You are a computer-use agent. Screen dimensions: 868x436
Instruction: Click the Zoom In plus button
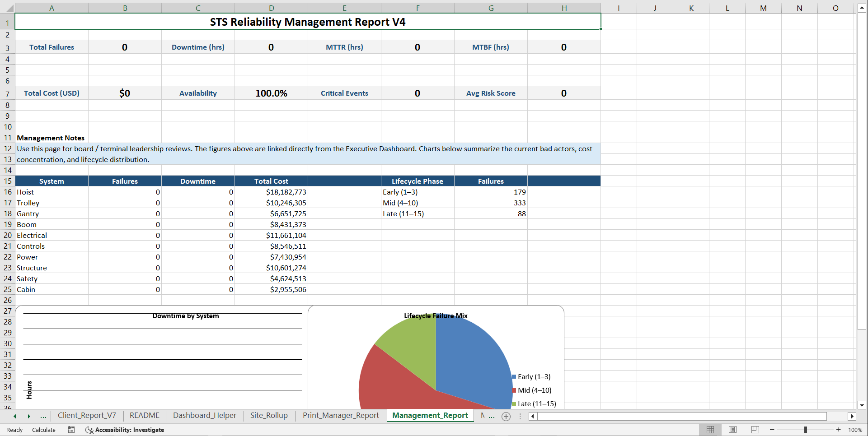838,430
